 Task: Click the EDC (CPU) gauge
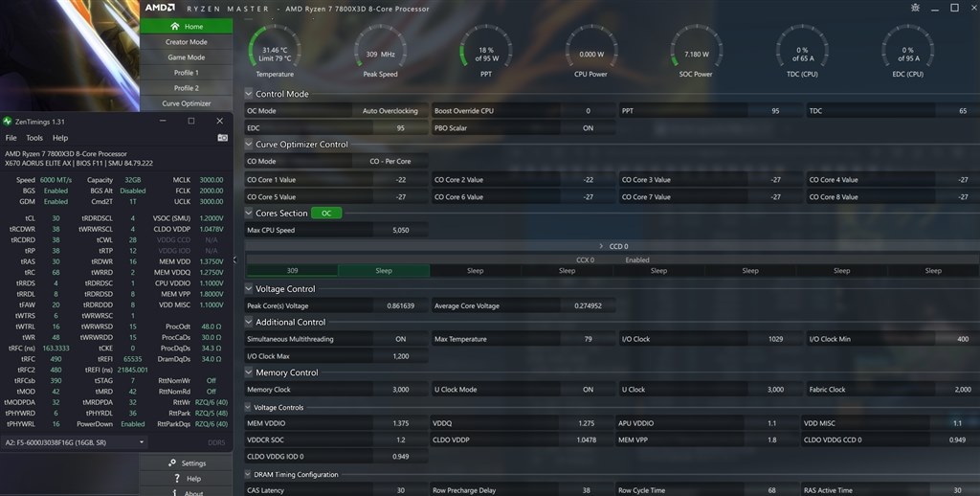907,52
